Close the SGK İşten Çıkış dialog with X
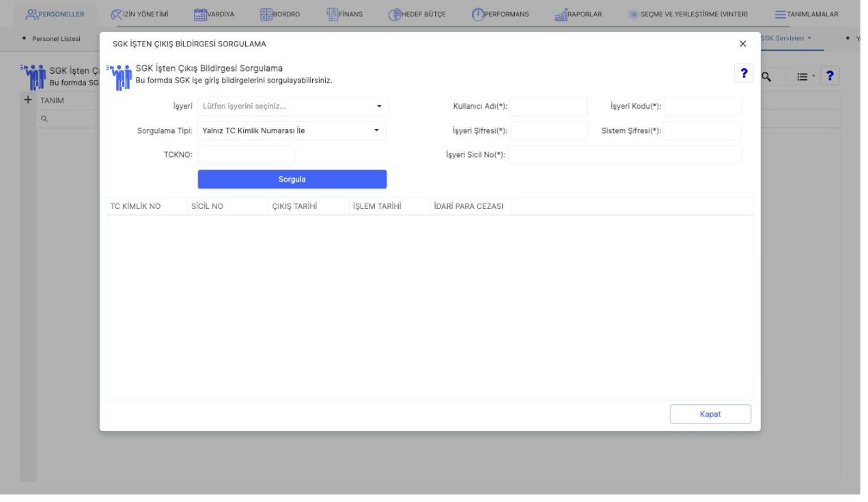868x502 pixels. [x=743, y=44]
